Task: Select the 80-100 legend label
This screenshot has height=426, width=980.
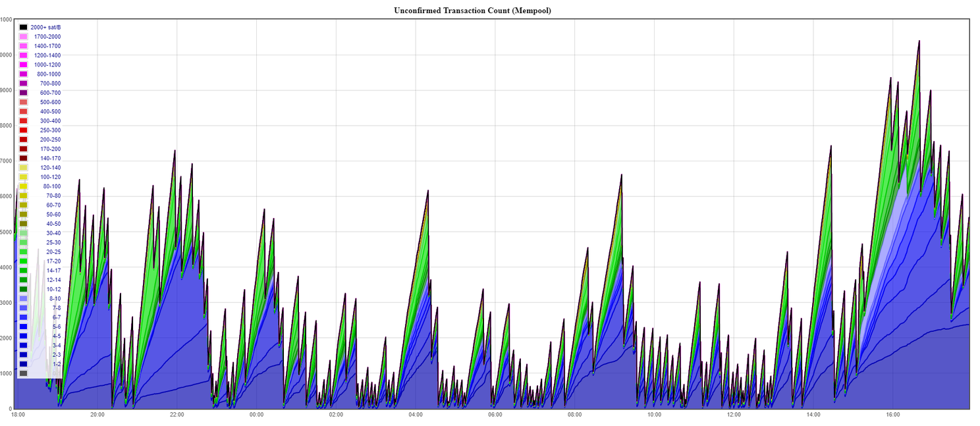Action: 52,186
